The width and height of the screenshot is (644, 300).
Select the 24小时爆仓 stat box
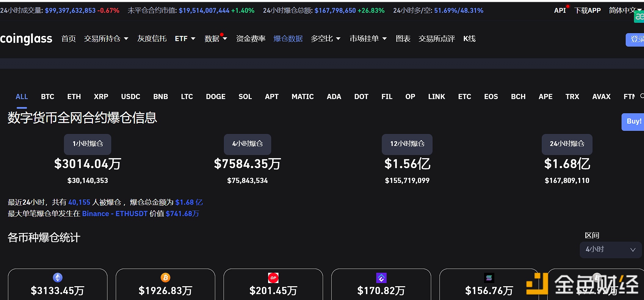[x=567, y=144]
